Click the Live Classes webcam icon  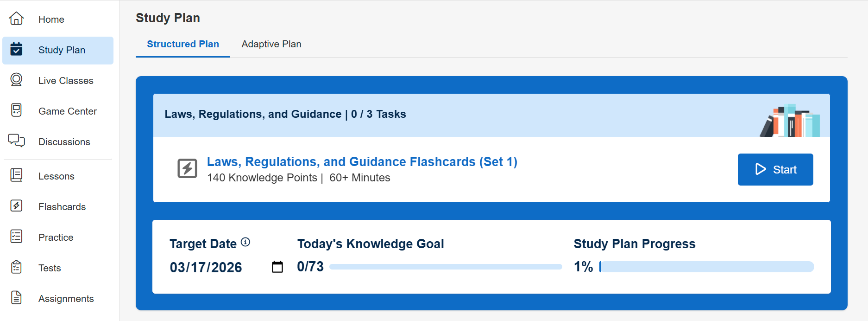pos(16,80)
